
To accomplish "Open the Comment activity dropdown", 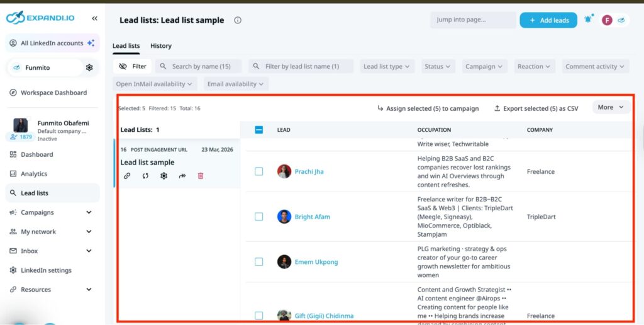I will coord(595,66).
